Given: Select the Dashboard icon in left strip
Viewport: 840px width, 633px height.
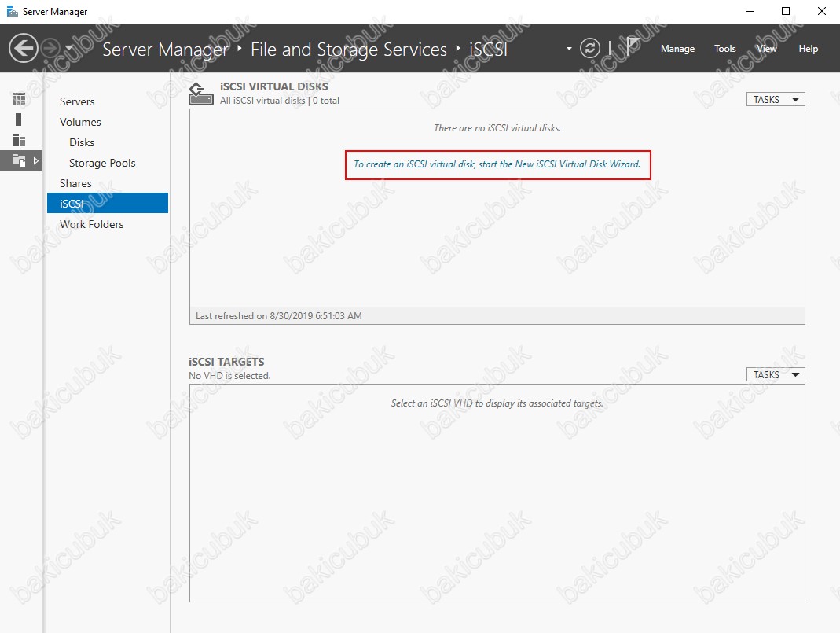Looking at the screenshot, I should [x=19, y=98].
